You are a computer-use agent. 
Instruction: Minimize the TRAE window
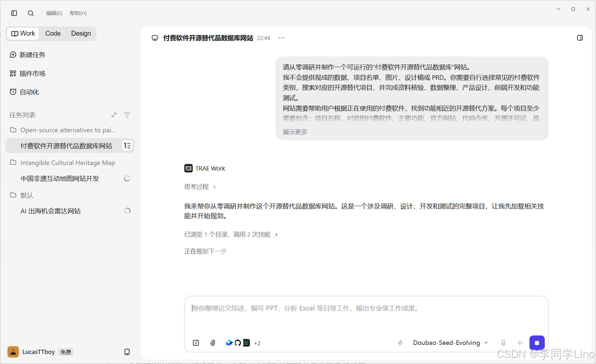559,9
